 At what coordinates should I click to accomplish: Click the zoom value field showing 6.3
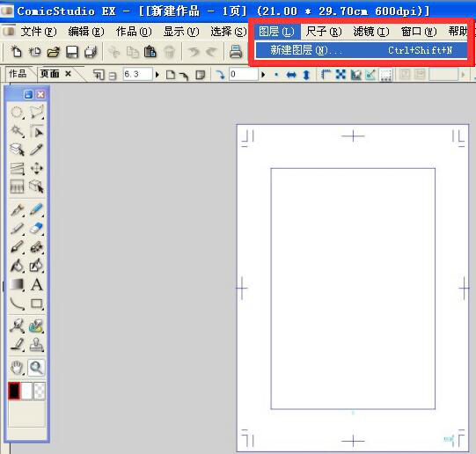click(137, 75)
